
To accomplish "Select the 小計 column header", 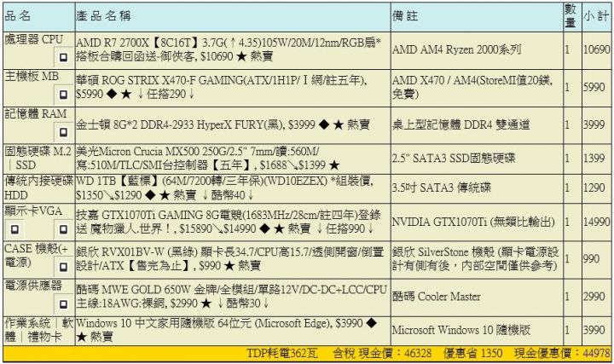I will coord(596,15).
